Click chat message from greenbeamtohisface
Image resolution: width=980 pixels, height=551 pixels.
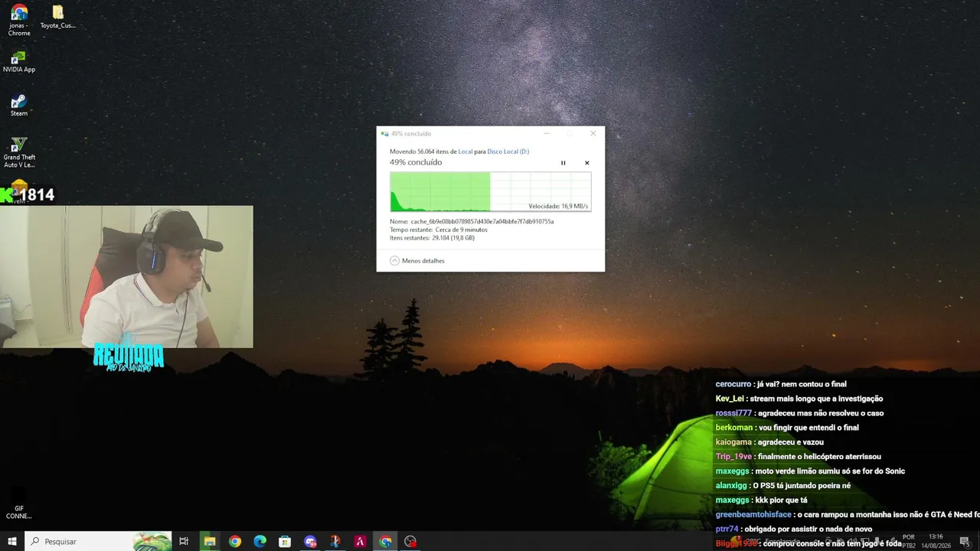[848, 515]
